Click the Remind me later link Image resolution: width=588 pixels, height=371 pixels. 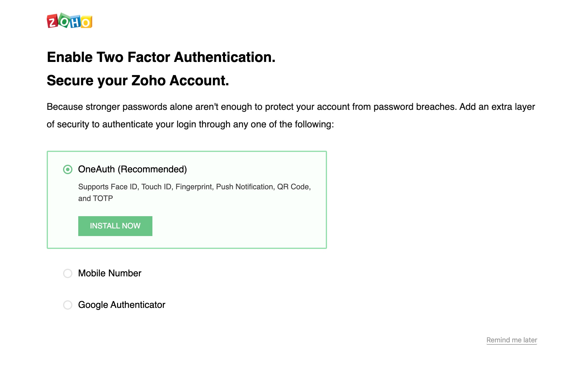point(512,340)
